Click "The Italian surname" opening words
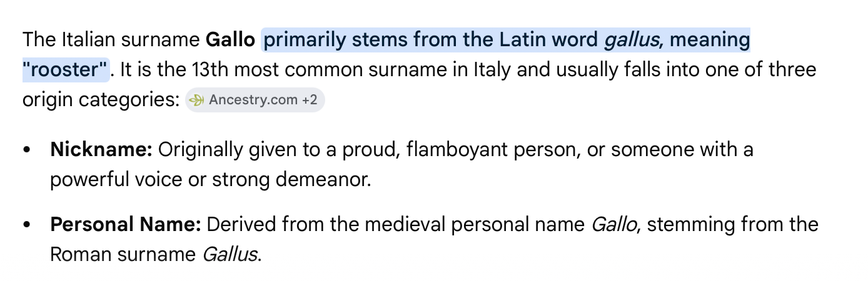This screenshot has width=868, height=281. pos(111,40)
